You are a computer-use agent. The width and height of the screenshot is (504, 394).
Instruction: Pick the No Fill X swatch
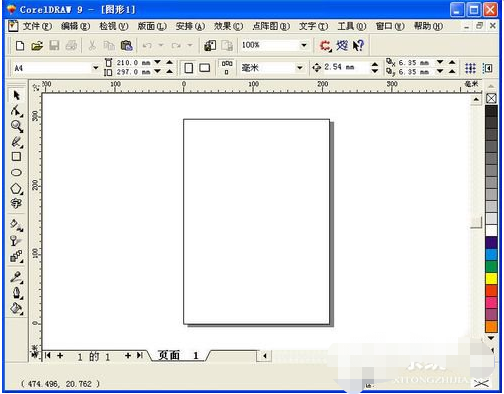(x=491, y=98)
